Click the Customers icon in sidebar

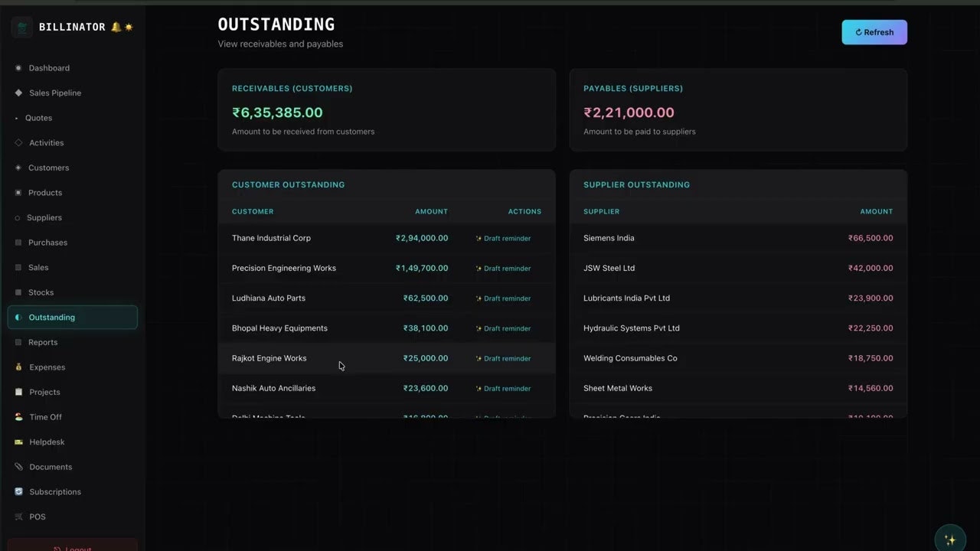coord(17,168)
